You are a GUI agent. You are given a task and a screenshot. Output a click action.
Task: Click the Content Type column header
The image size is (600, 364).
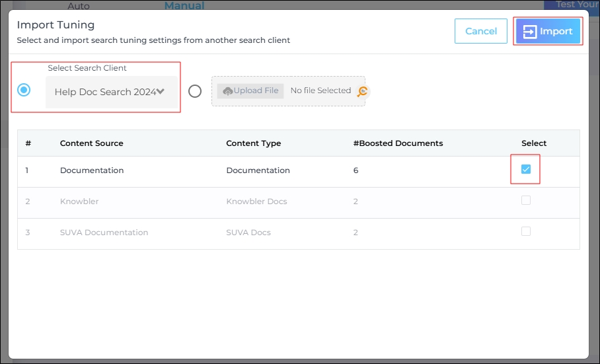click(x=253, y=143)
